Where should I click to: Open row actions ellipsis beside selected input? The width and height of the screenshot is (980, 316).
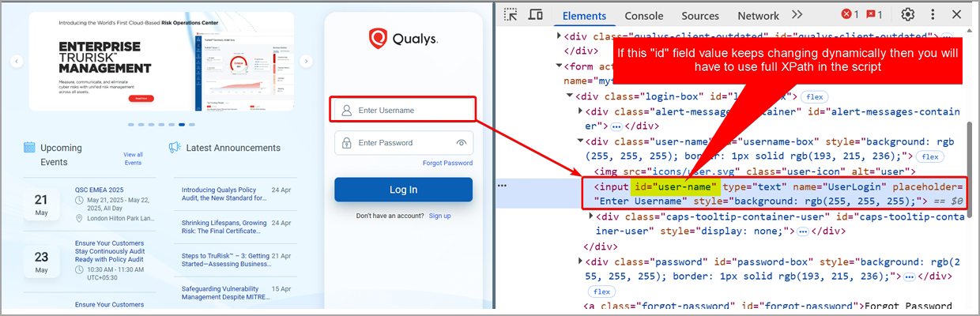tap(502, 186)
